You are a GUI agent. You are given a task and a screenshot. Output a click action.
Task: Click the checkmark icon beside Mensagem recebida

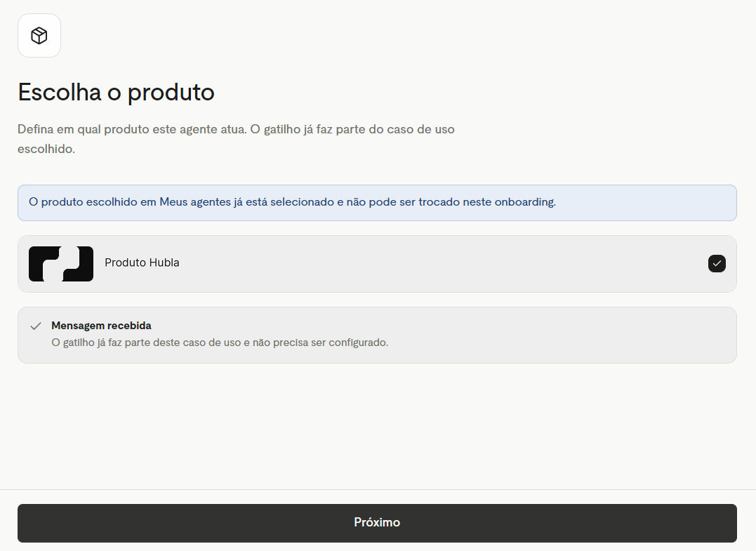[36, 326]
